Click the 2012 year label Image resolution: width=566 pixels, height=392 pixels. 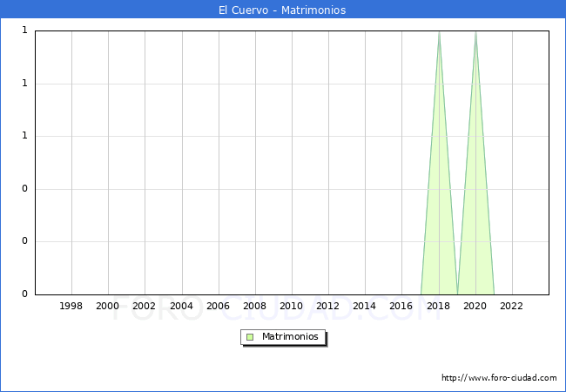click(328, 306)
